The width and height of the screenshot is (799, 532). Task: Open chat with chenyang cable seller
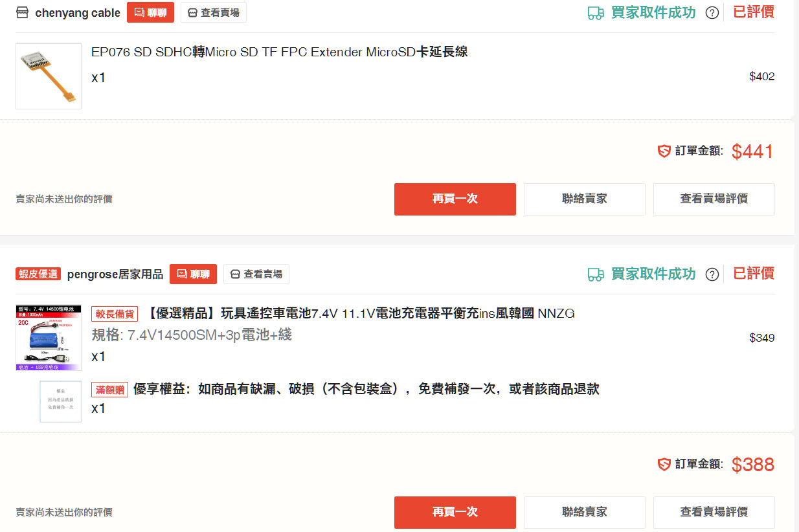(150, 13)
